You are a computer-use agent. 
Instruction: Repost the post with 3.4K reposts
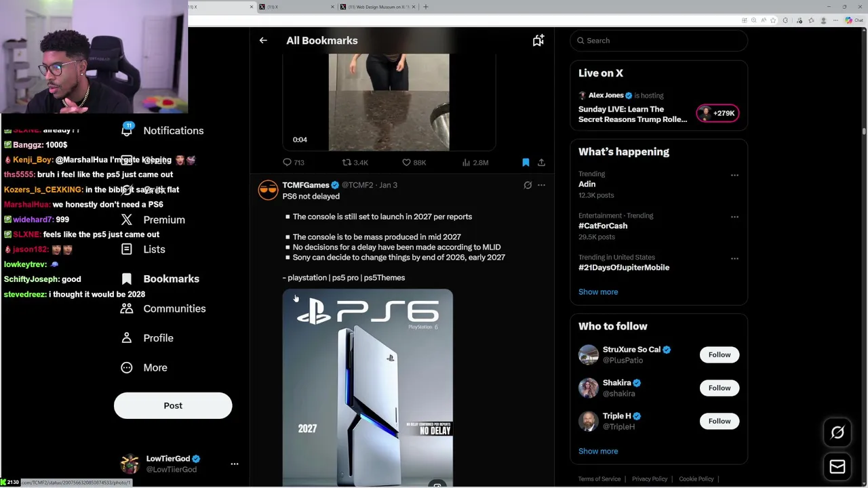(x=355, y=163)
